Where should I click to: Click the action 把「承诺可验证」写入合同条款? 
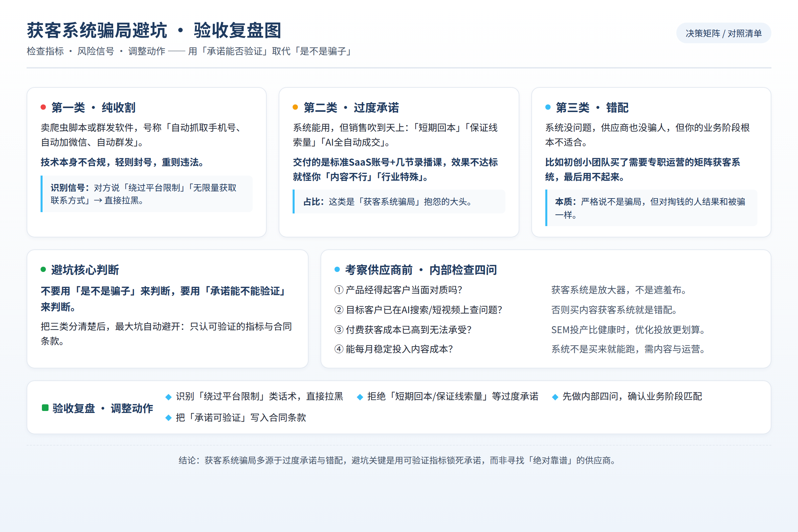(241, 418)
